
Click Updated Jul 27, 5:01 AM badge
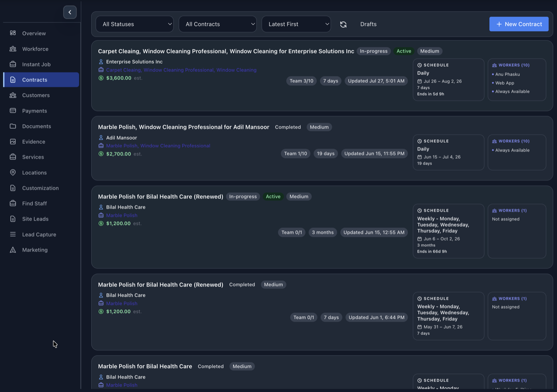pyautogui.click(x=376, y=81)
